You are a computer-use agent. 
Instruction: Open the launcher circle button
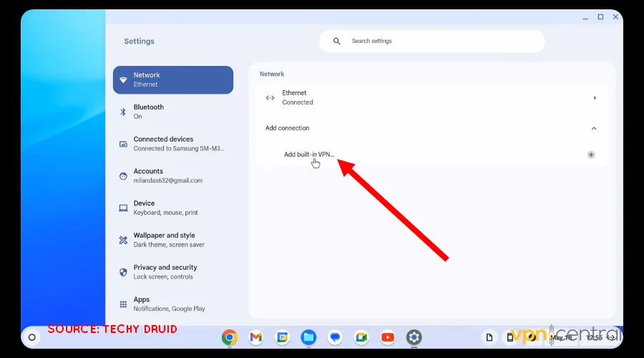tap(32, 337)
